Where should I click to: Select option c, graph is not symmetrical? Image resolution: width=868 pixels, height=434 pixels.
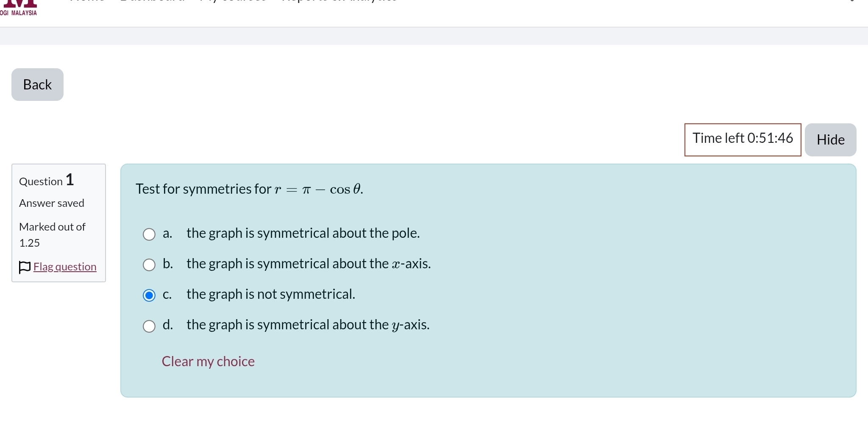149,295
